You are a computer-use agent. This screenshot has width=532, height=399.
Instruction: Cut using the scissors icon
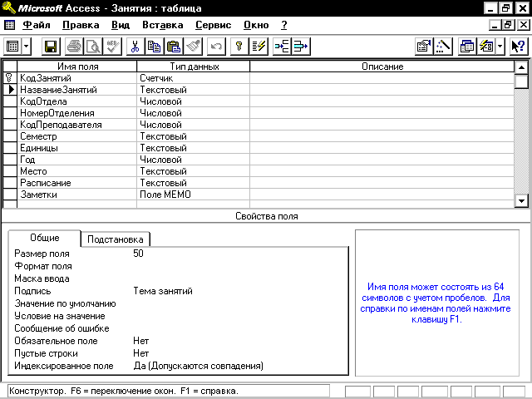(135, 47)
